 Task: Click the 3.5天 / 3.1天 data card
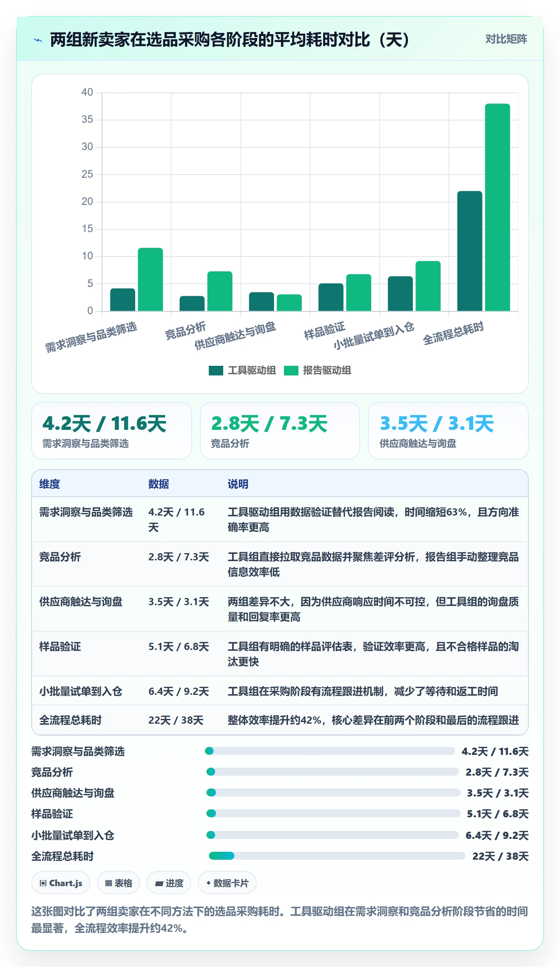tap(448, 431)
